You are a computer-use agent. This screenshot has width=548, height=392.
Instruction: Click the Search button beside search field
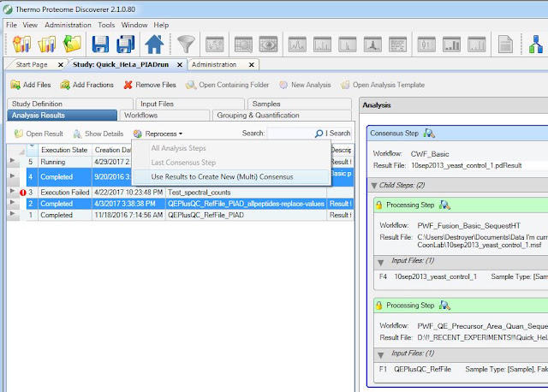pyautogui.click(x=340, y=134)
